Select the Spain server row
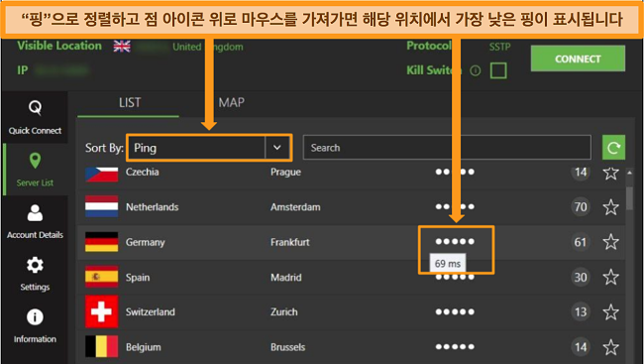The height and width of the screenshot is (364, 644). (351, 277)
